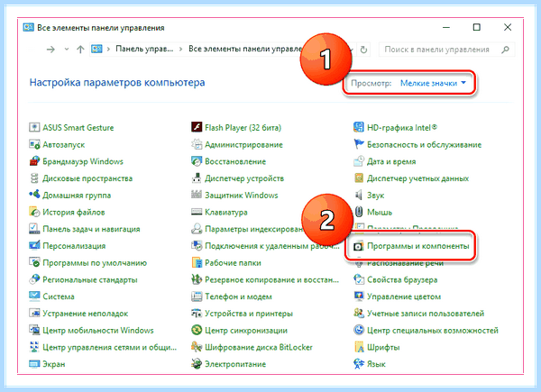Screen dimensions: 541x392
Task: Open the Учетные записи пользователей icon
Action: (x=359, y=314)
